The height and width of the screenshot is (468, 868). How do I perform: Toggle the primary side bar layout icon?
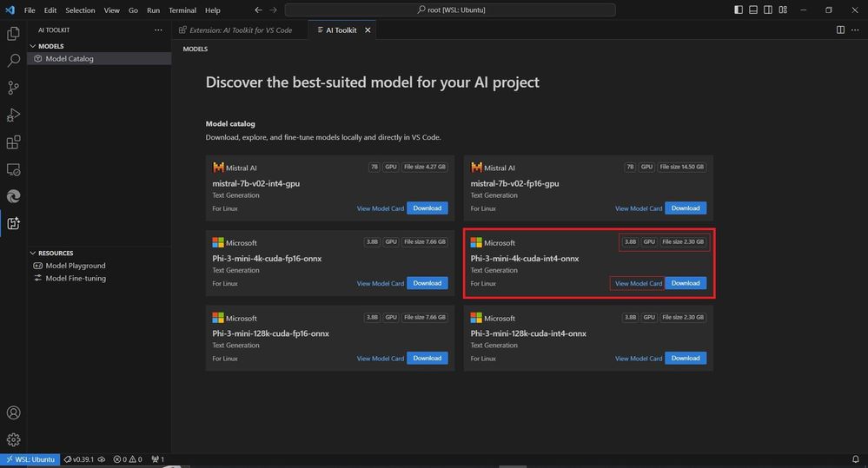click(739, 10)
